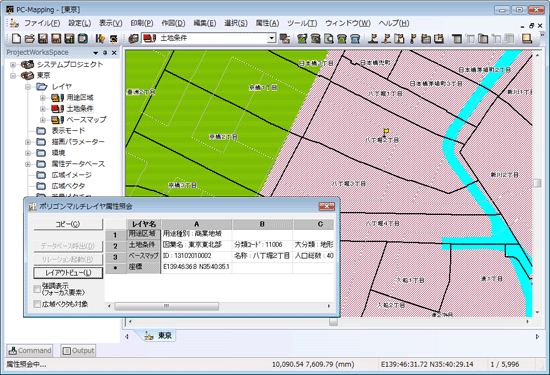Expand the 用途区域 layer node
Image resolution: width=550 pixels, height=375 pixels.
(42, 98)
